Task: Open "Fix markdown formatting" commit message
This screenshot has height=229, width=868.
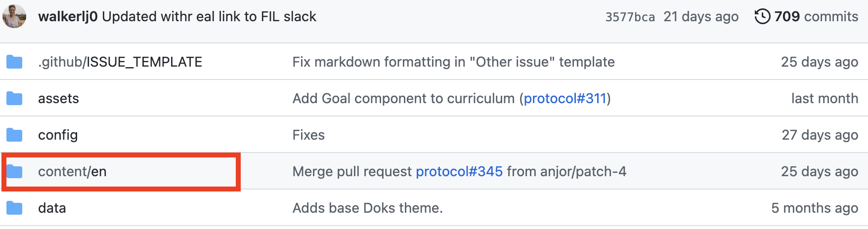Action: click(x=453, y=62)
